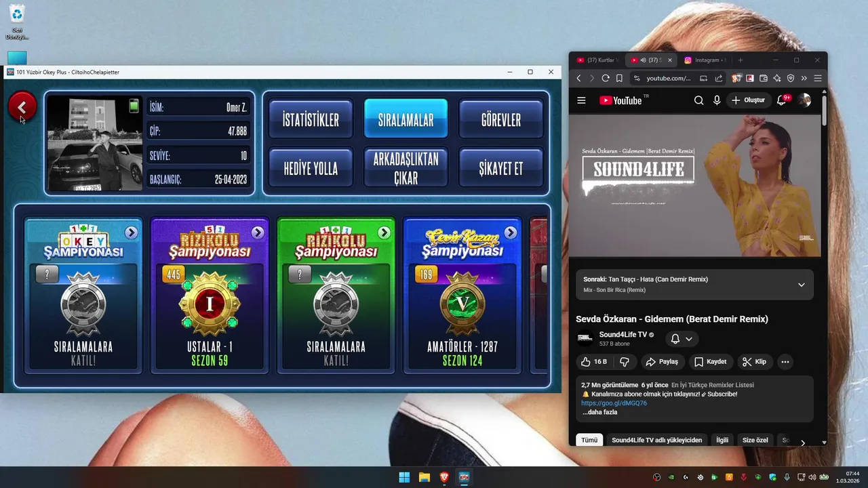868x488 pixels.
Task: Open YouTube search
Action: (x=698, y=100)
